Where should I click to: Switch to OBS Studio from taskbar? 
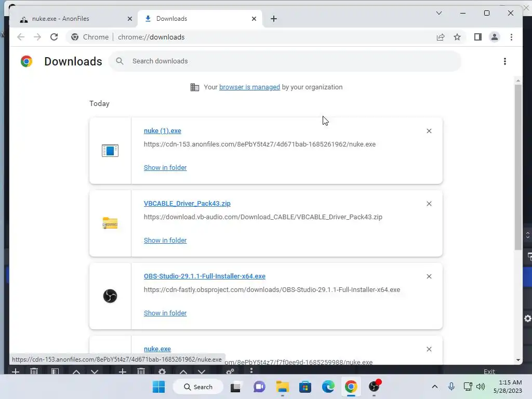coord(374,387)
